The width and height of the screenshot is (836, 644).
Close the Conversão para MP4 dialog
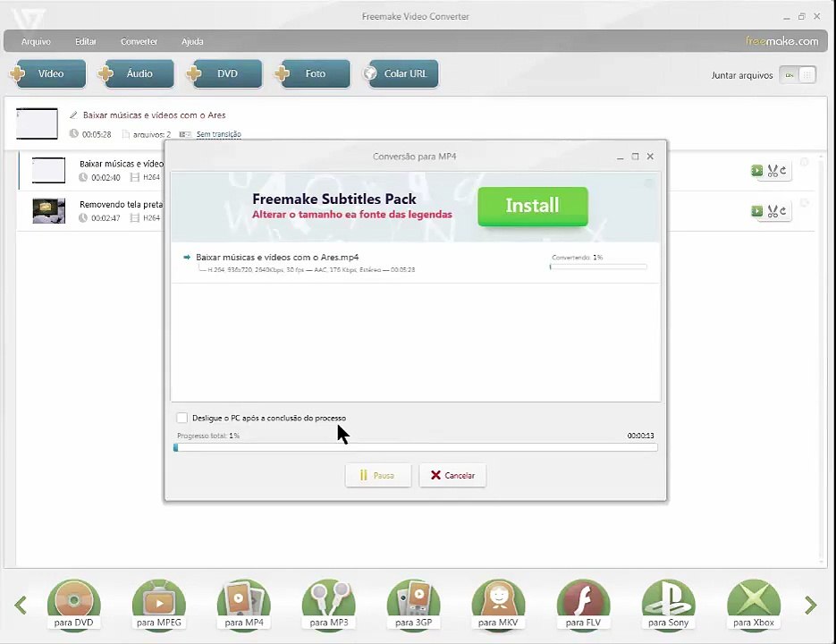(x=650, y=157)
